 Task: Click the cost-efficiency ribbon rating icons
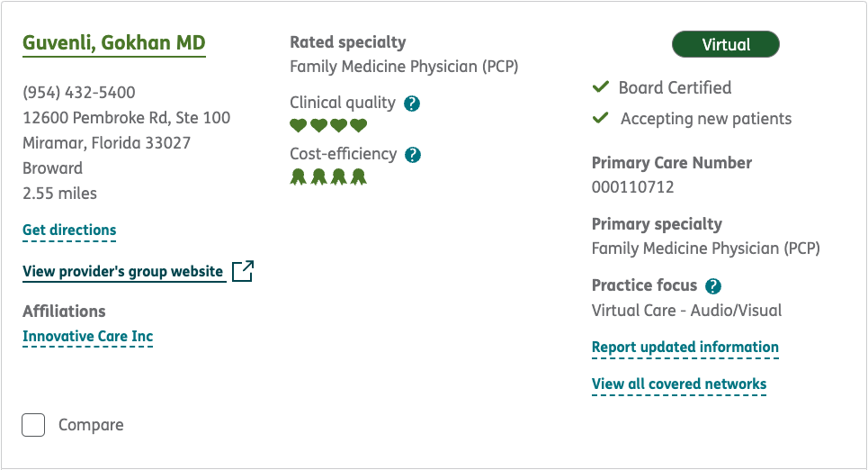coord(328,177)
